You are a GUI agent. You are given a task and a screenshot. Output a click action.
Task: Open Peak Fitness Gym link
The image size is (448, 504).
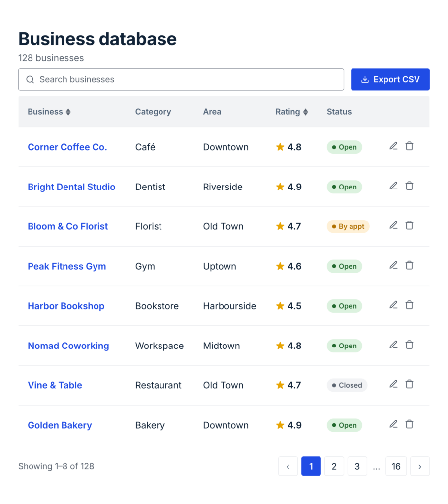pos(67,266)
